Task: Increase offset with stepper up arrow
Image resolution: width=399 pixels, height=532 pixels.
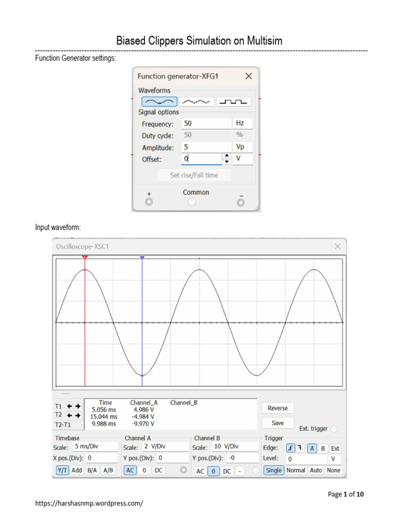Action: point(227,156)
